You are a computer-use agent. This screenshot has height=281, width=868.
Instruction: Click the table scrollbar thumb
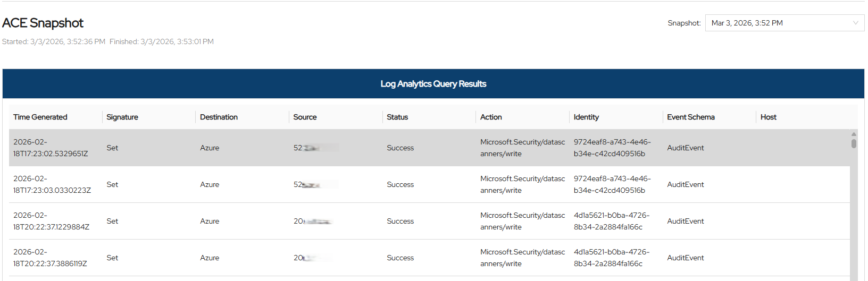[x=854, y=143]
